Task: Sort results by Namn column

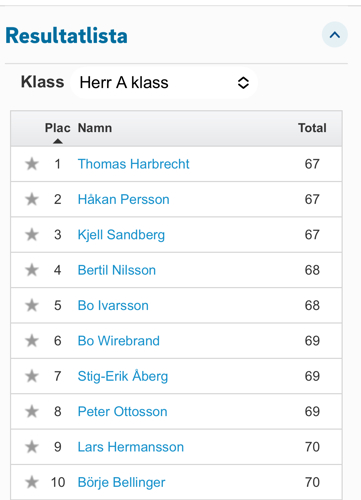Action: [95, 128]
